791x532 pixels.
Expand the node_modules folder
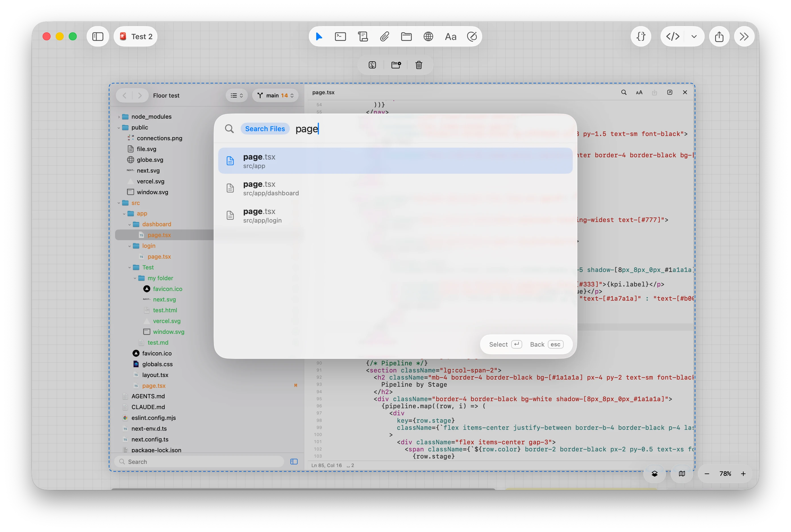coord(118,117)
